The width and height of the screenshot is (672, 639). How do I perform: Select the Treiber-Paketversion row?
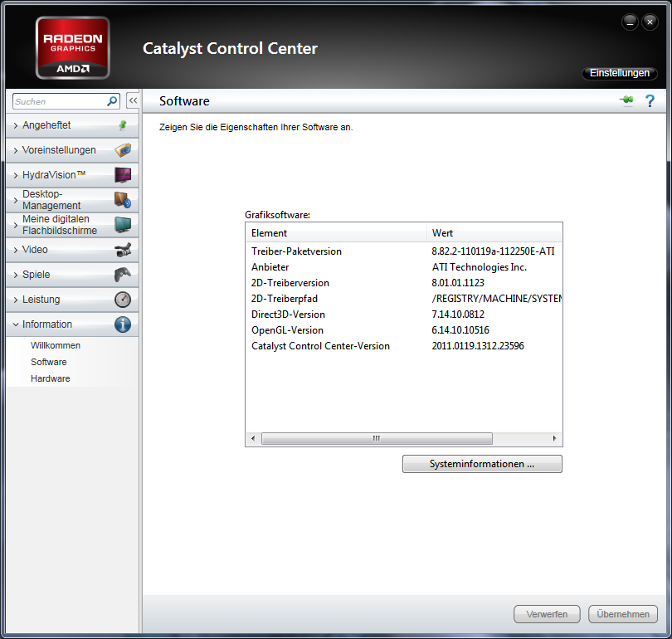(x=404, y=251)
